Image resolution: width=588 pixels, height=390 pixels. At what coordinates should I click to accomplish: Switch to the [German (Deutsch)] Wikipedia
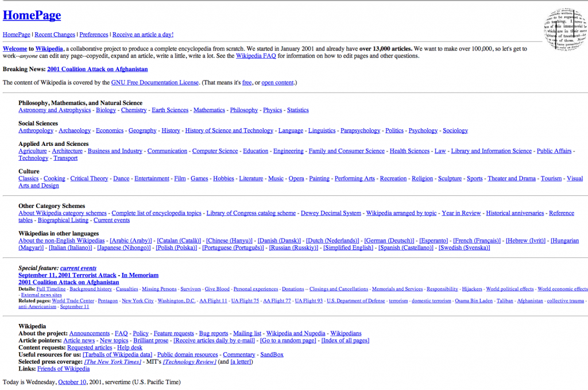(389, 240)
